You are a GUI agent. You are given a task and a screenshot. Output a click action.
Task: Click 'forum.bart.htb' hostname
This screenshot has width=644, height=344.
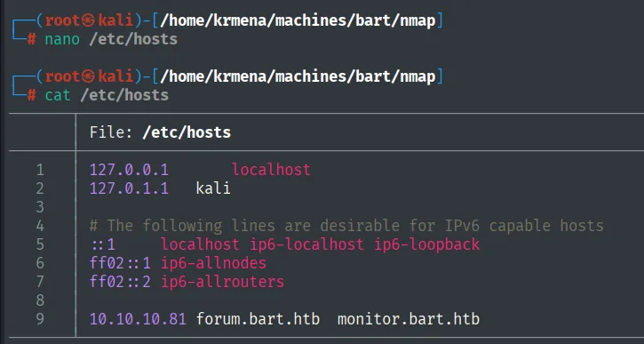258,319
